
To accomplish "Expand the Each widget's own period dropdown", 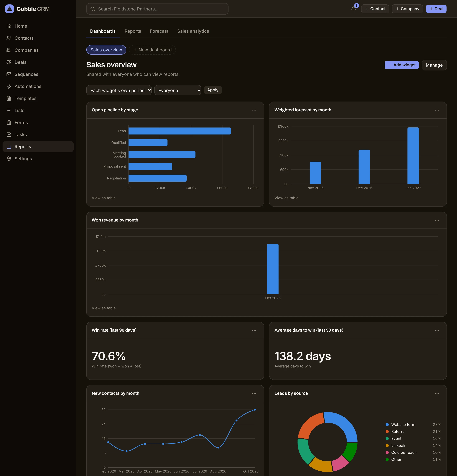I will (x=119, y=90).
